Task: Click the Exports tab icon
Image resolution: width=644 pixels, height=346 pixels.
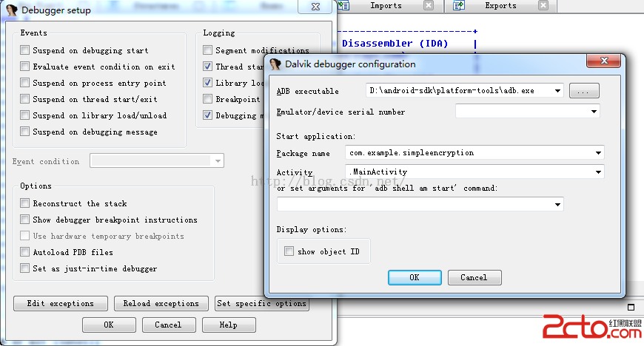Action: tap(459, 5)
